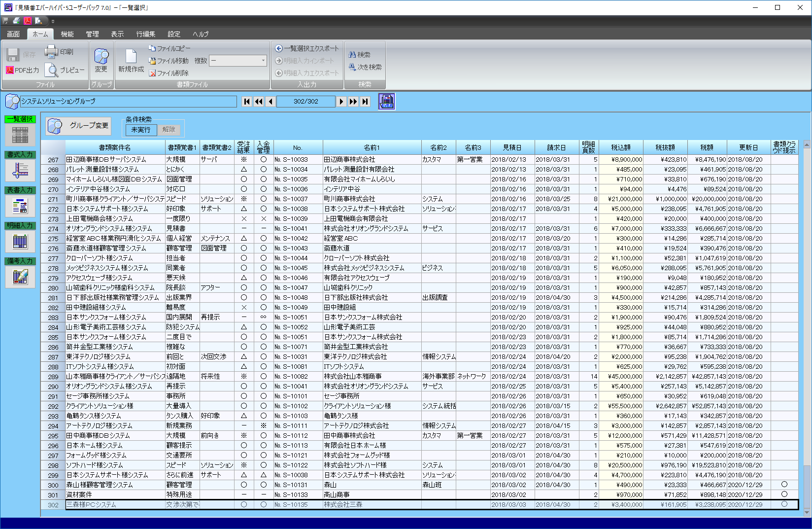Screen dimensions: 812x529
Task: Click the vertical scrollbar up arrow
Action: click(x=807, y=144)
